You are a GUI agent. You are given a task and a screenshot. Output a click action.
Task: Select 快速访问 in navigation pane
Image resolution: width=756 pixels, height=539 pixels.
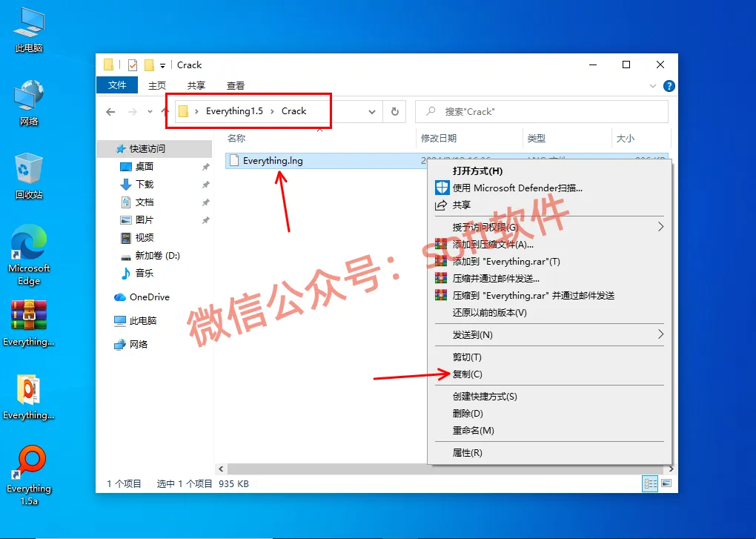point(154,148)
